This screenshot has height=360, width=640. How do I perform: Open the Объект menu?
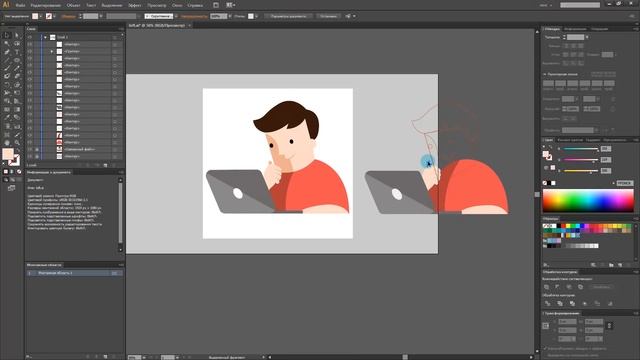(x=73, y=5)
